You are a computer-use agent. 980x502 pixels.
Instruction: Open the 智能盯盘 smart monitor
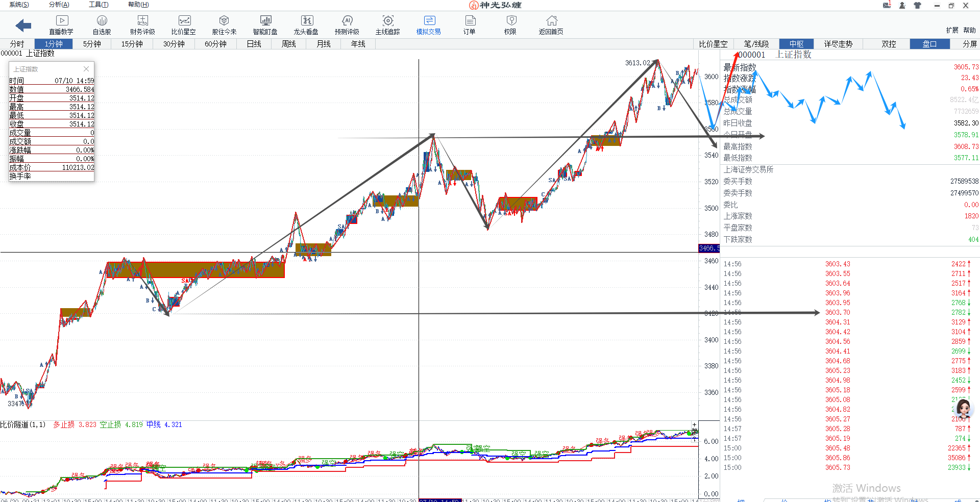pyautogui.click(x=265, y=24)
